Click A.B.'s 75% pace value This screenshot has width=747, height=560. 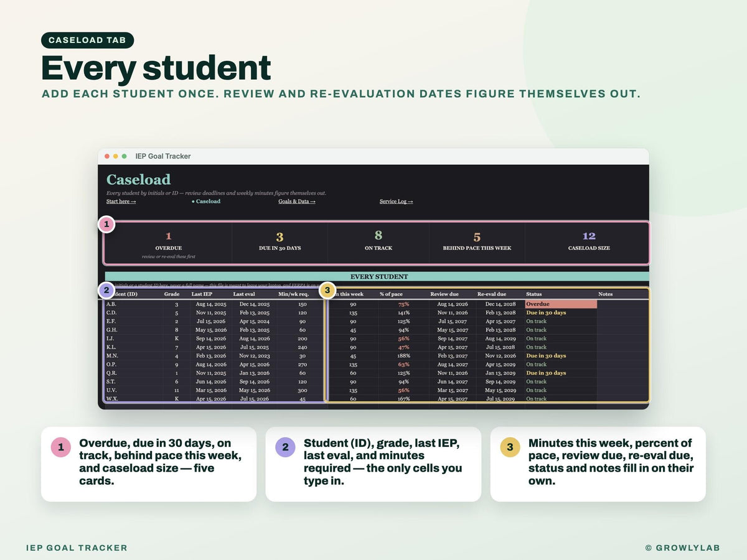(403, 304)
